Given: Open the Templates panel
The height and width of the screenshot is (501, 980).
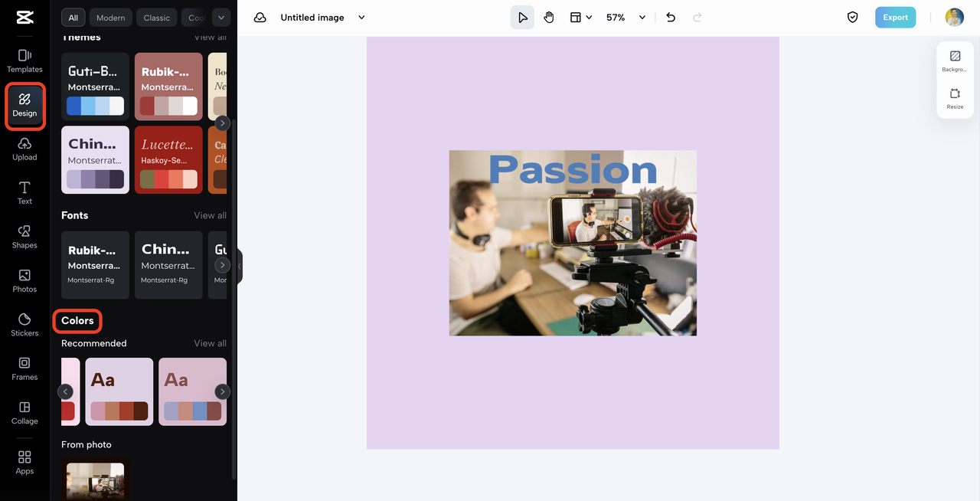Looking at the screenshot, I should 24,61.
